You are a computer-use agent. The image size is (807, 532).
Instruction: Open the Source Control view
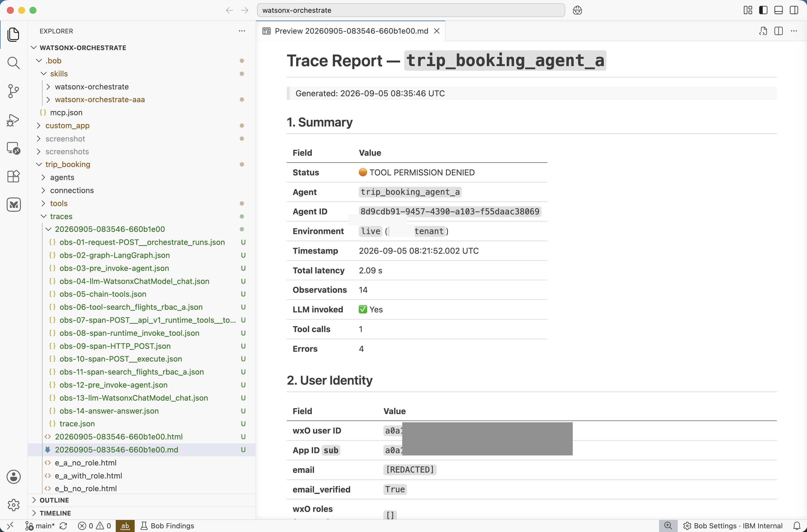point(13,91)
